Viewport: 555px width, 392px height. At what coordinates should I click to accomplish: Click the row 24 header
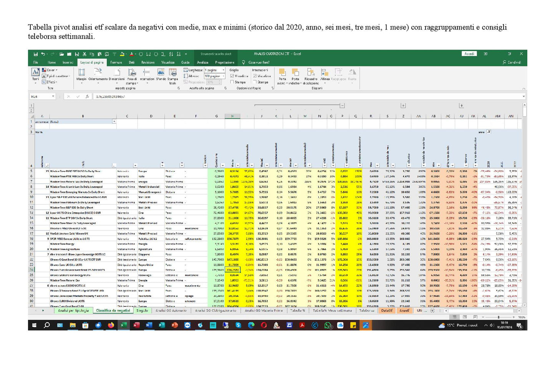(31, 270)
